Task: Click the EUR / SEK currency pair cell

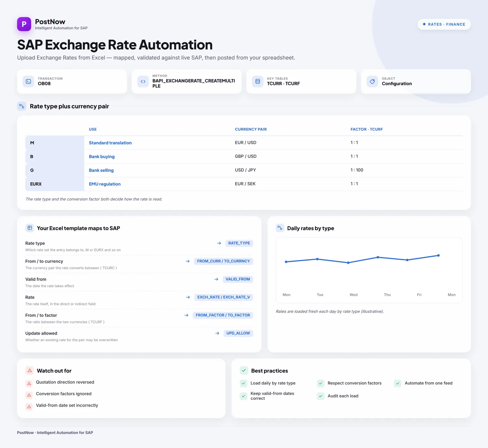Action: point(245,184)
